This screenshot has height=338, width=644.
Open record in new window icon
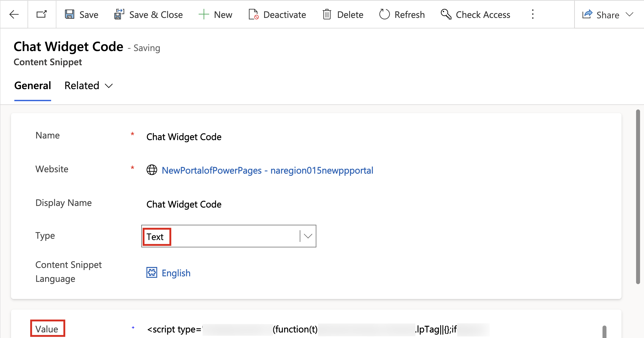(x=42, y=14)
